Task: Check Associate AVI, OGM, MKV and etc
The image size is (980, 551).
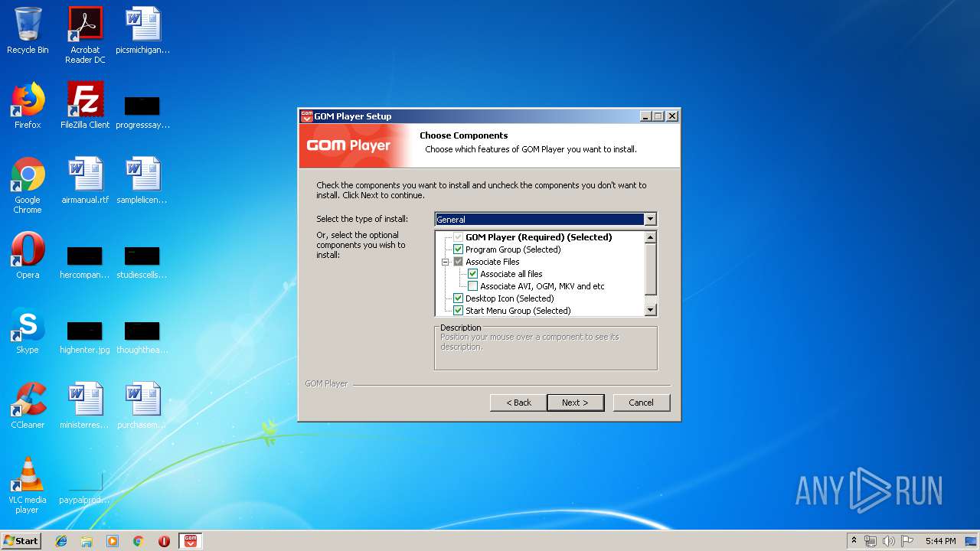Action: point(472,286)
